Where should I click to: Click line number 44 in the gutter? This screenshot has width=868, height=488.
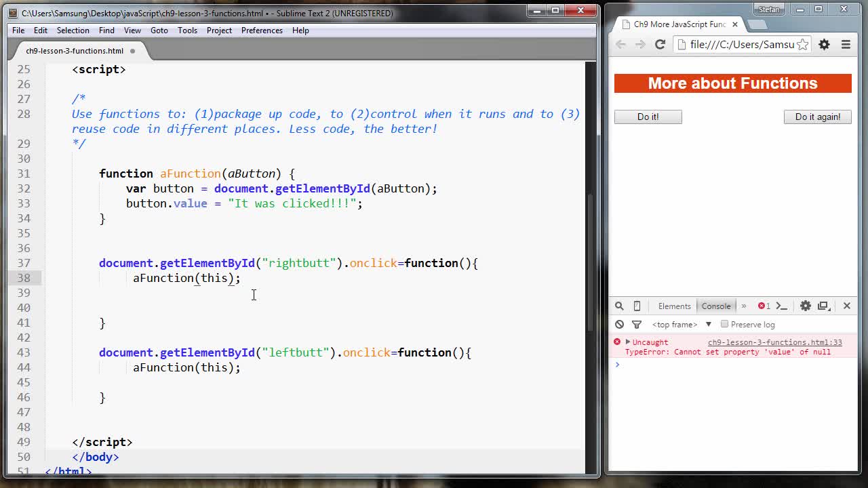coord(23,367)
